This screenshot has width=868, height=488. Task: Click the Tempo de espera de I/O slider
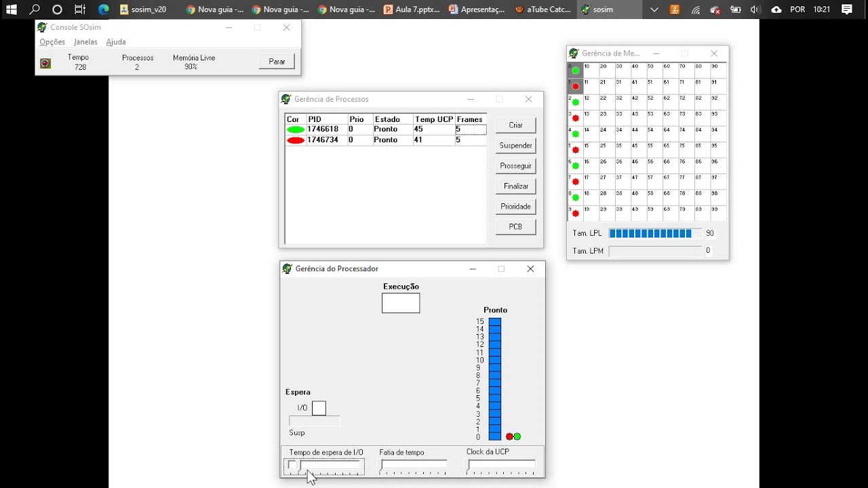324,466
